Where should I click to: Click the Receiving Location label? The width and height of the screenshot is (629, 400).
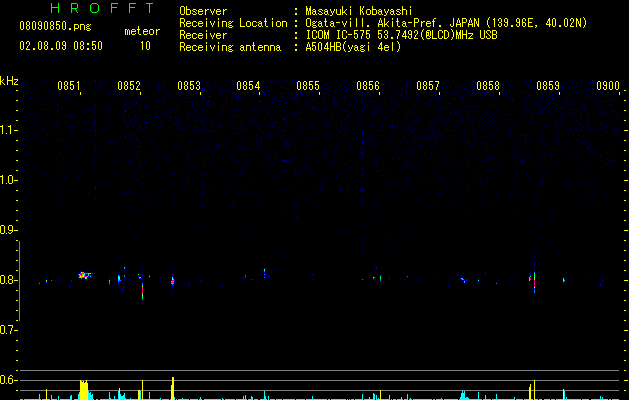[233, 23]
